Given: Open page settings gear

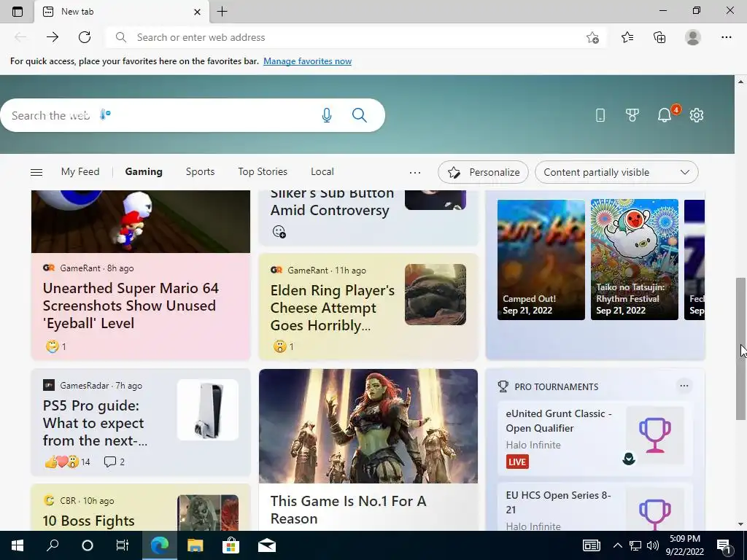Looking at the screenshot, I should 697,115.
